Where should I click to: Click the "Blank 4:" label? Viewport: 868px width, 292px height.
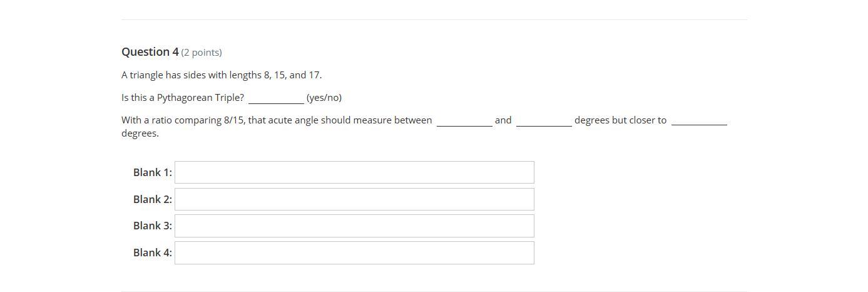point(152,253)
